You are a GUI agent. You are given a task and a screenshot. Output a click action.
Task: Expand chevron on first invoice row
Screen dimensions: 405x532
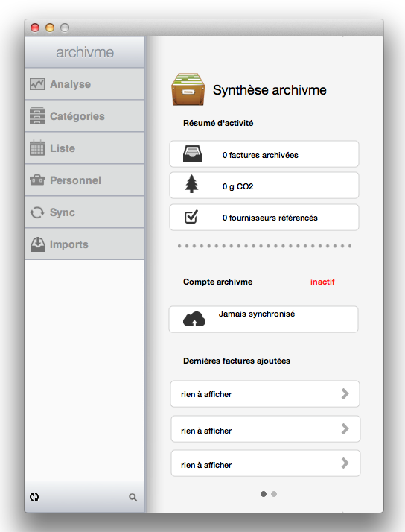point(345,393)
